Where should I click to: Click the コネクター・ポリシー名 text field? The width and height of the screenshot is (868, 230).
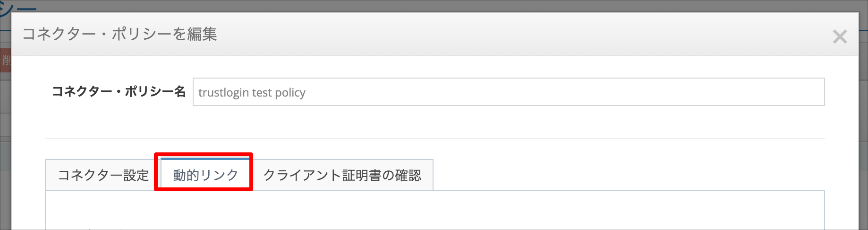coord(509,92)
